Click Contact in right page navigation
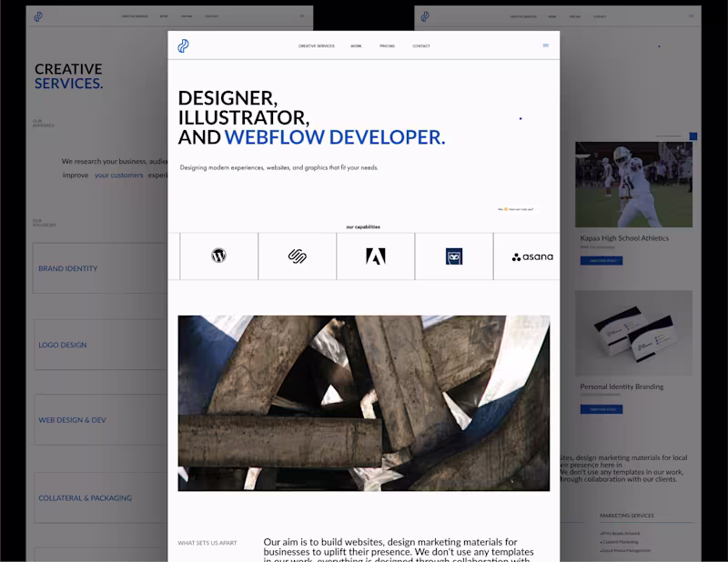728x562 pixels. 600,16
